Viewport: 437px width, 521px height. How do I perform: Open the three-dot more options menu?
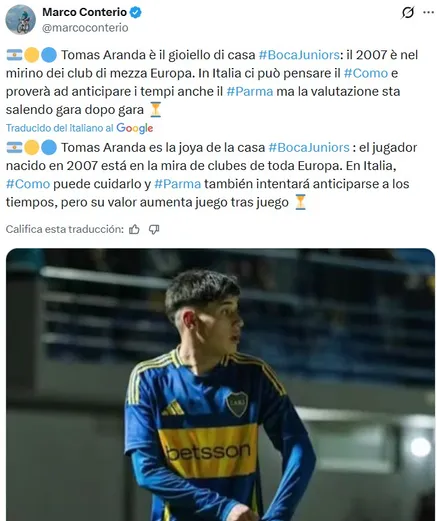(428, 13)
